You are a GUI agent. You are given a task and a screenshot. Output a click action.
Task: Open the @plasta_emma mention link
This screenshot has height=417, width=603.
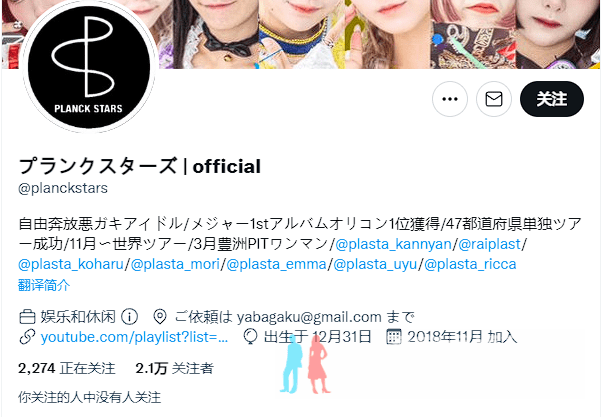pyautogui.click(x=276, y=264)
